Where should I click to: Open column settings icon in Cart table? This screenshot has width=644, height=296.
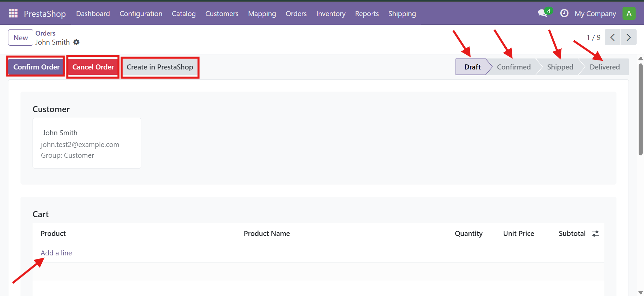pyautogui.click(x=595, y=234)
